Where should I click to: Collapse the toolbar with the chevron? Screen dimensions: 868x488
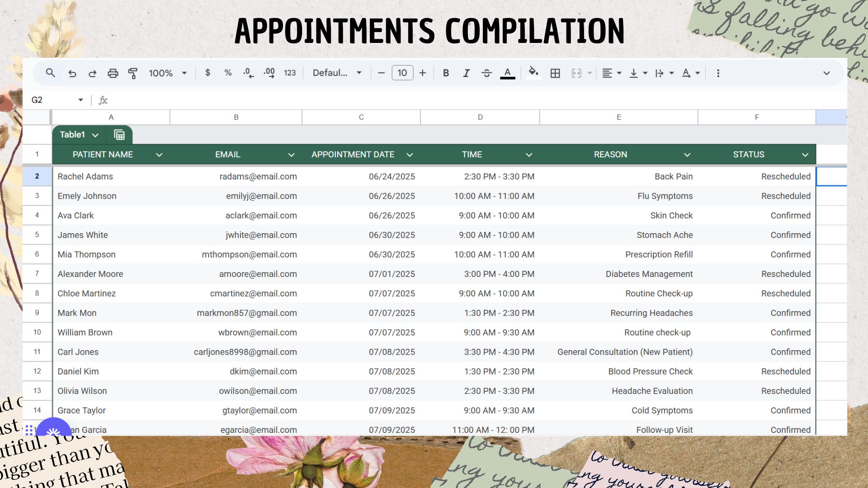click(826, 73)
